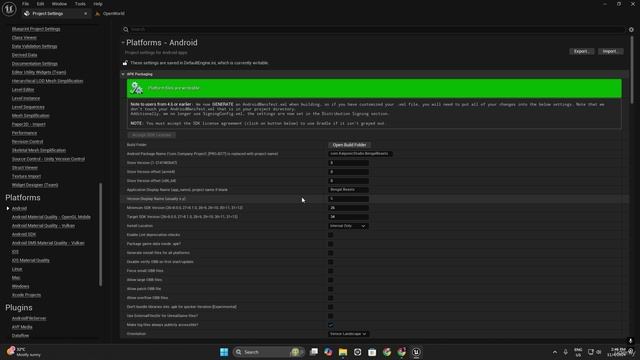The image size is (640, 360).
Task: Click the Export button
Action: (x=581, y=51)
